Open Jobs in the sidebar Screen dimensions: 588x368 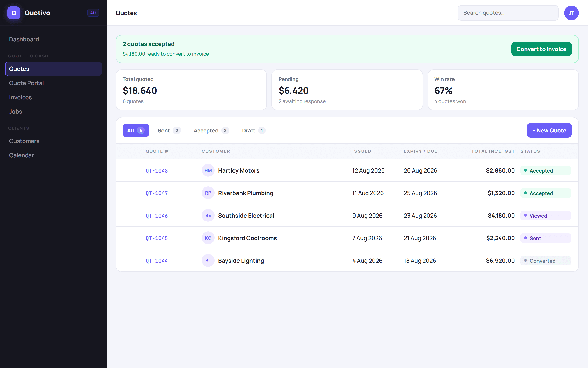[53, 112]
